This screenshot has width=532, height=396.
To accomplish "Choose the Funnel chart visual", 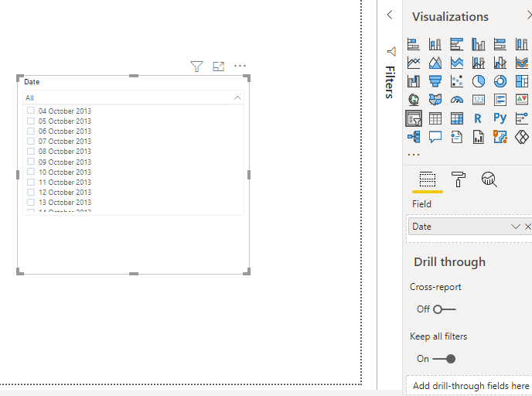I will 435,80.
